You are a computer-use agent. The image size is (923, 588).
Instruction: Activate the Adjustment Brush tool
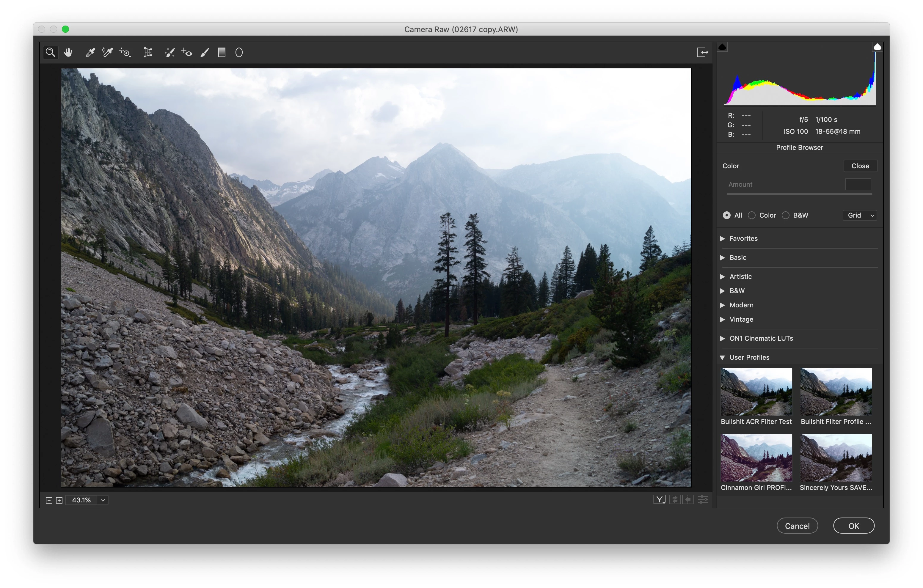[x=205, y=52]
